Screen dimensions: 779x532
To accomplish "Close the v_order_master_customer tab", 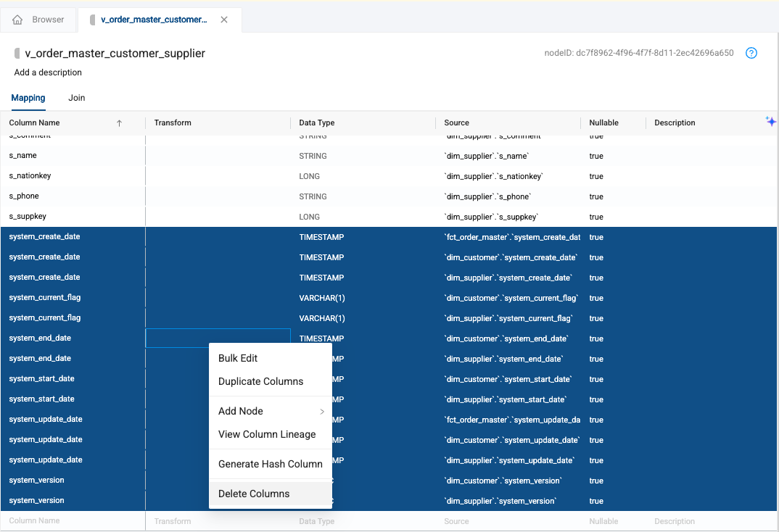I will point(224,20).
